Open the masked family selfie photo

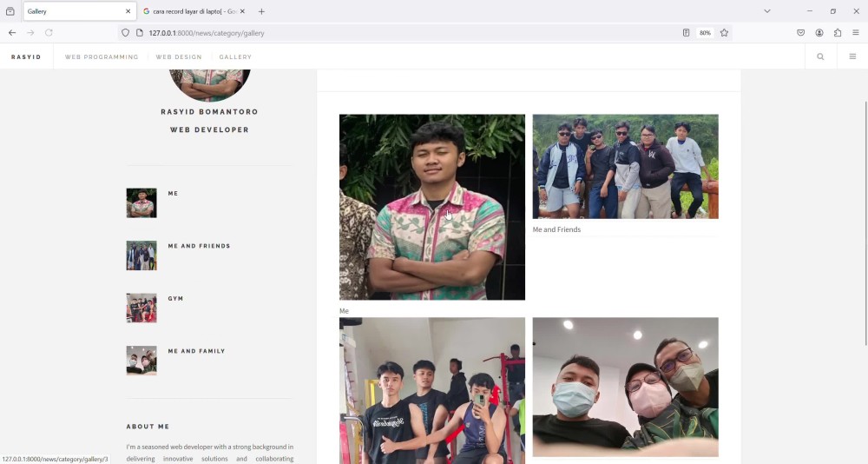click(626, 387)
